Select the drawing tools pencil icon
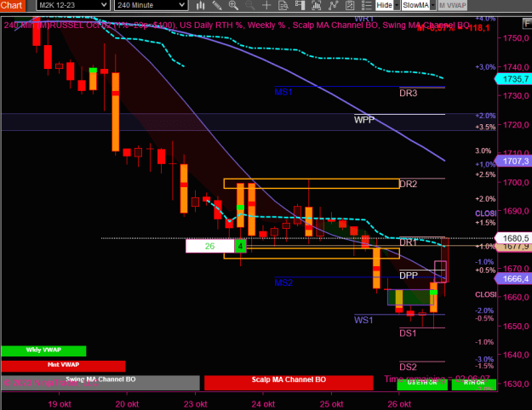 coord(217,5)
